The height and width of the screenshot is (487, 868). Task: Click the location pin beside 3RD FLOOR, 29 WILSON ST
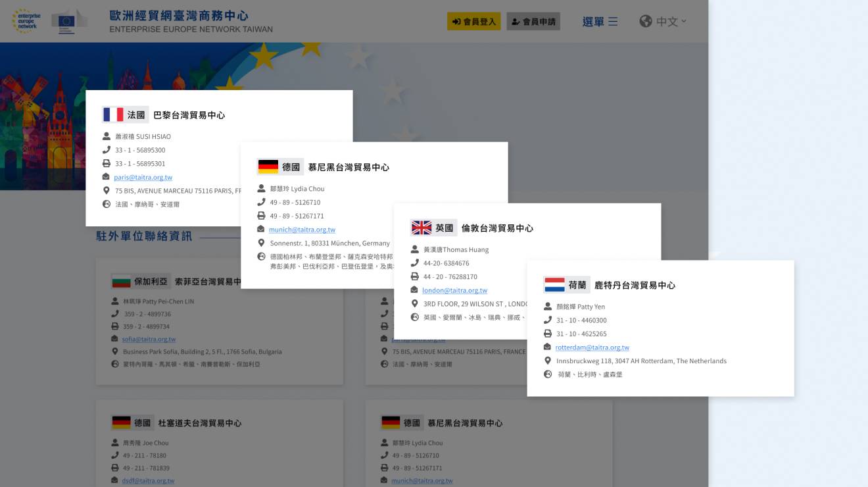point(415,303)
